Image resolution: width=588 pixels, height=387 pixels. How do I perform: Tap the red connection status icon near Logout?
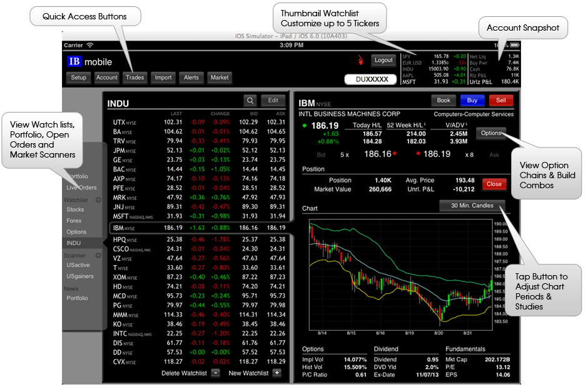pos(360,60)
